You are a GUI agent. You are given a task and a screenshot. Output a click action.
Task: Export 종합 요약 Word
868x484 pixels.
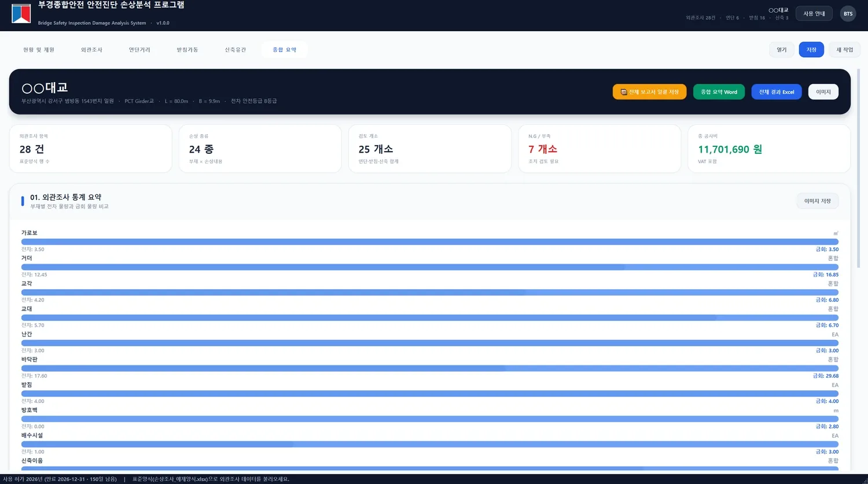tap(719, 92)
